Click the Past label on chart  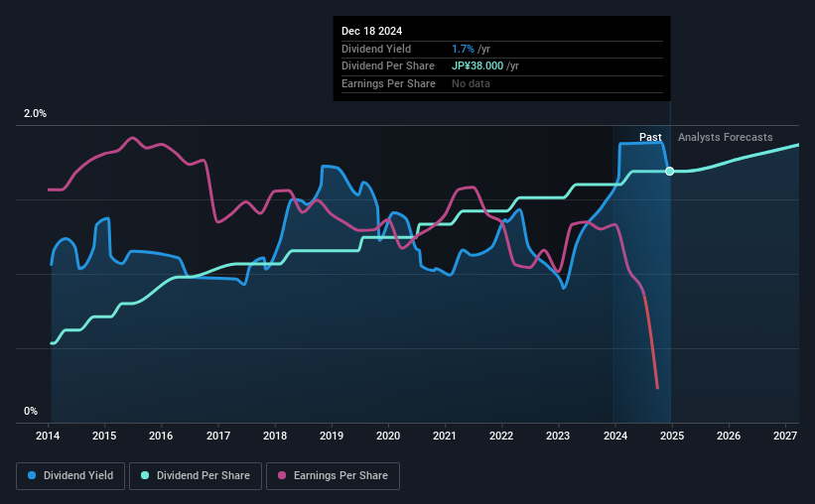pyautogui.click(x=650, y=137)
